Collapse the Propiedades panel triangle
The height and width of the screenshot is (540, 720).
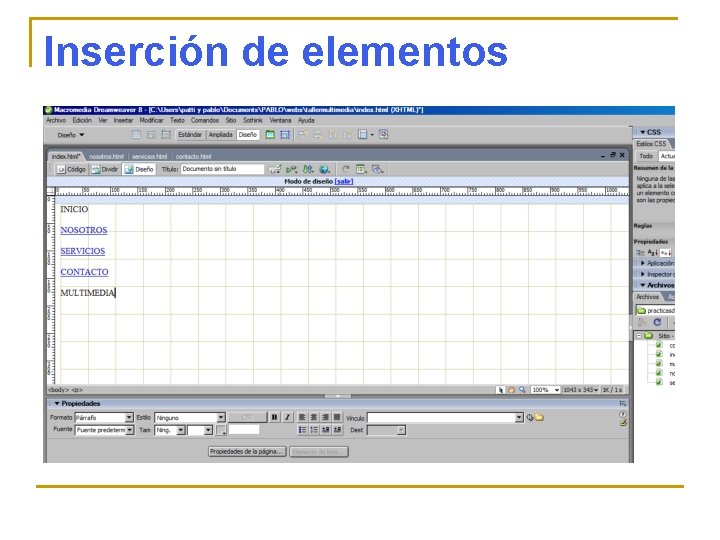57,404
